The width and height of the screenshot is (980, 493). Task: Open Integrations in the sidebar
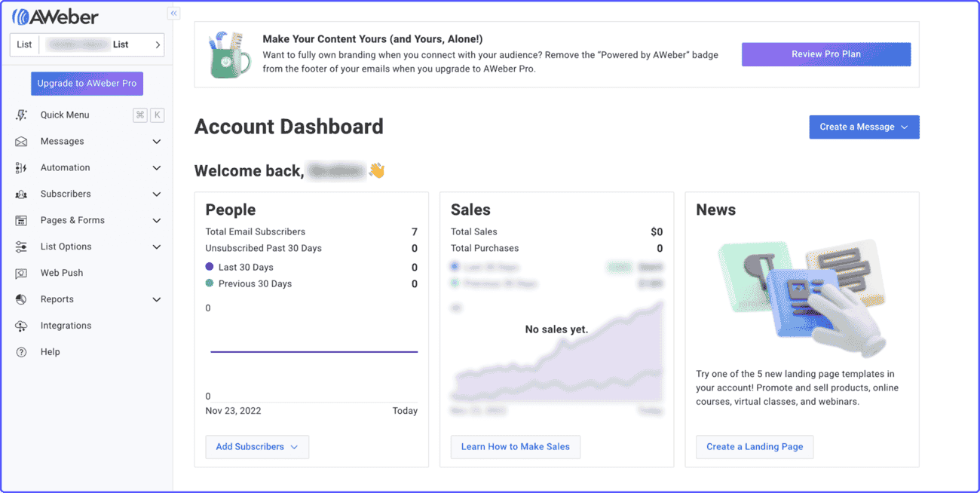pos(66,326)
